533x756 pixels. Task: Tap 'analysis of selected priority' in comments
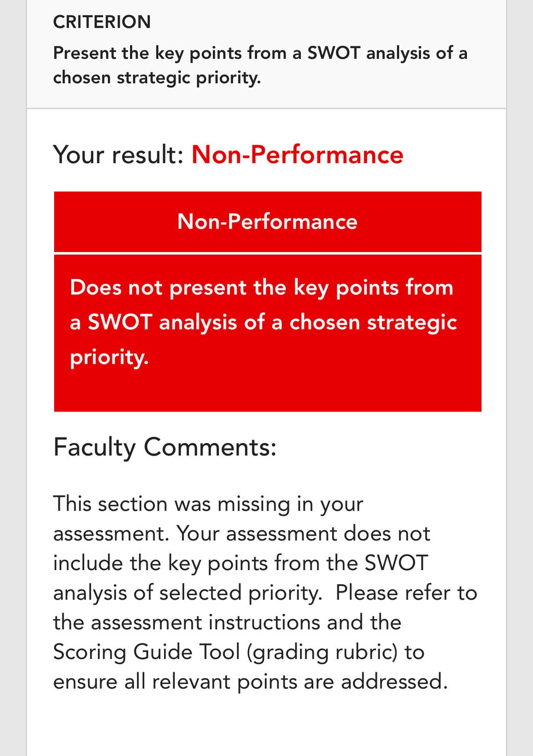188,593
